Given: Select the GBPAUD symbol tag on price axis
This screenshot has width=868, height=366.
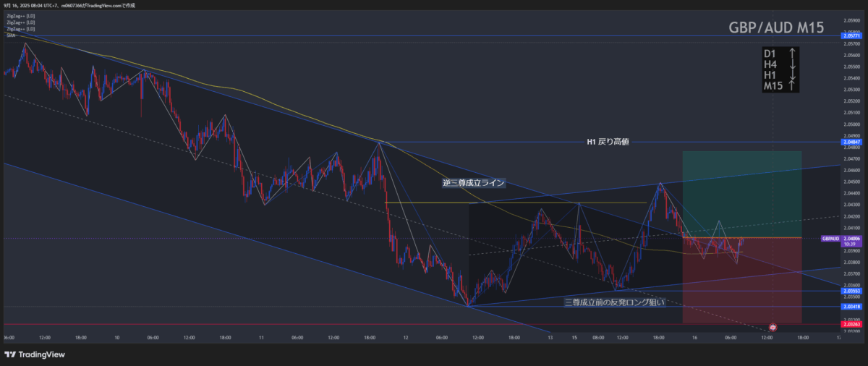Looking at the screenshot, I should [831, 238].
